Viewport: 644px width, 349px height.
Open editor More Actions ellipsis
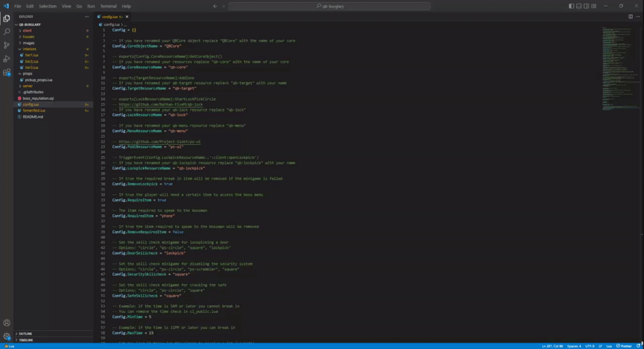638,17
